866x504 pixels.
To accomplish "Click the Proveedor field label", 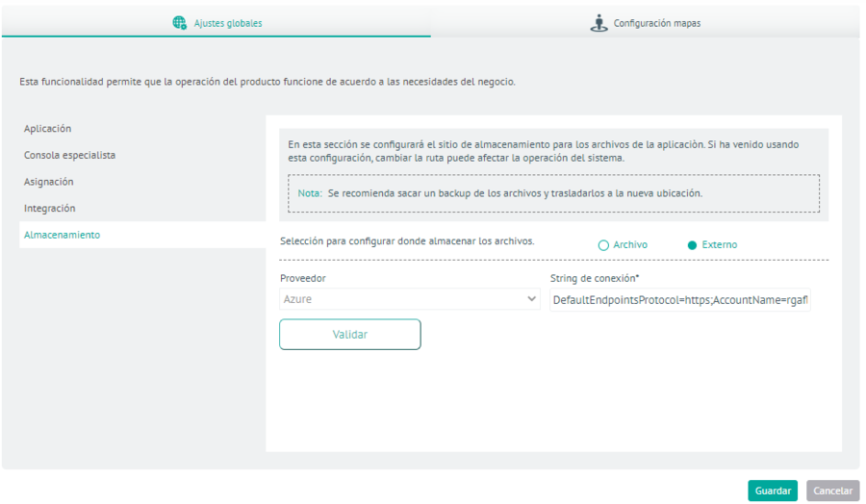I will pos(303,278).
